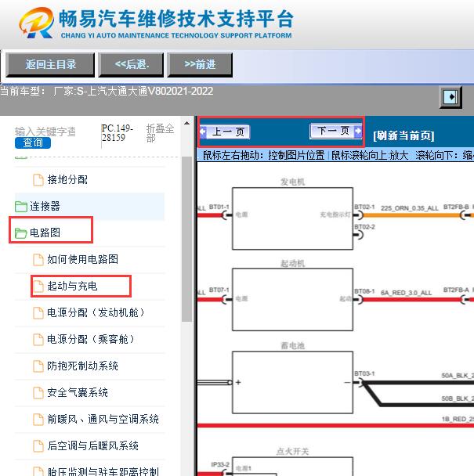Click the orange wire 225_ORN_0.35_ALL label
474x476 pixels.
pyautogui.click(x=410, y=208)
